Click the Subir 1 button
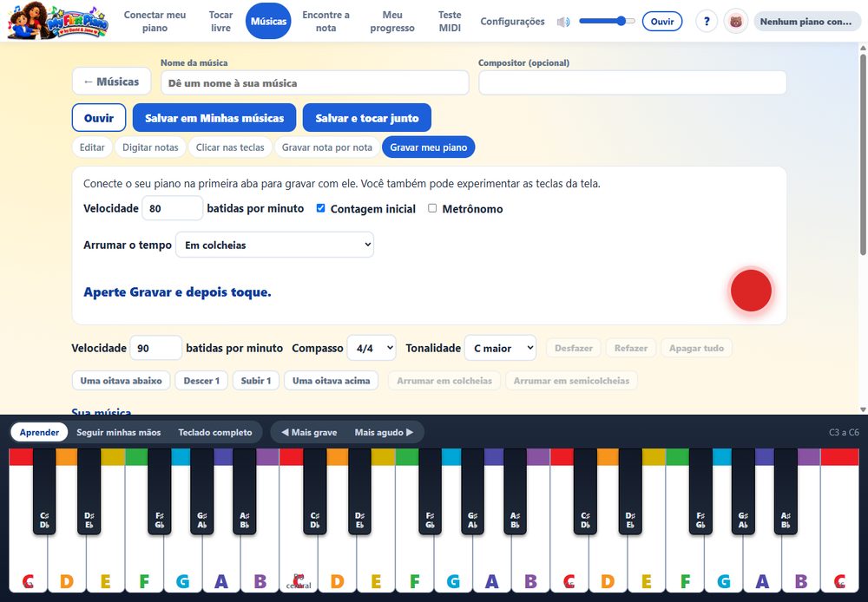 (256, 381)
